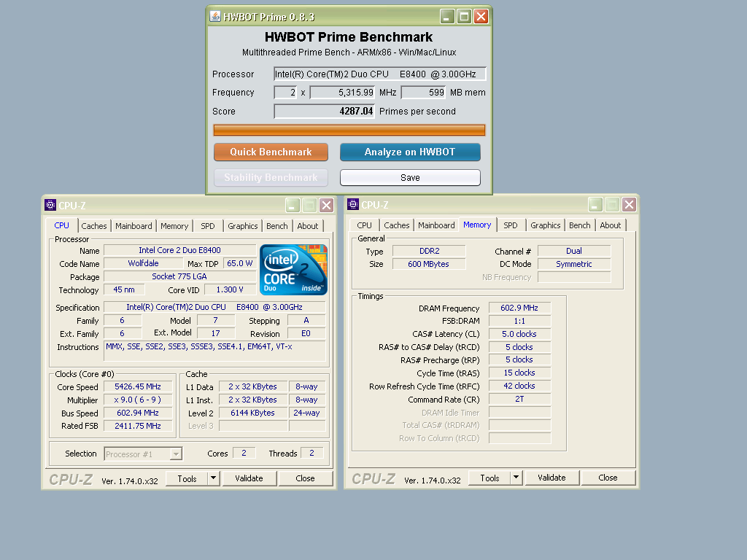Screen dimensions: 747x560
Task: Click Tools button in left CPU-Z
Action: (187, 478)
